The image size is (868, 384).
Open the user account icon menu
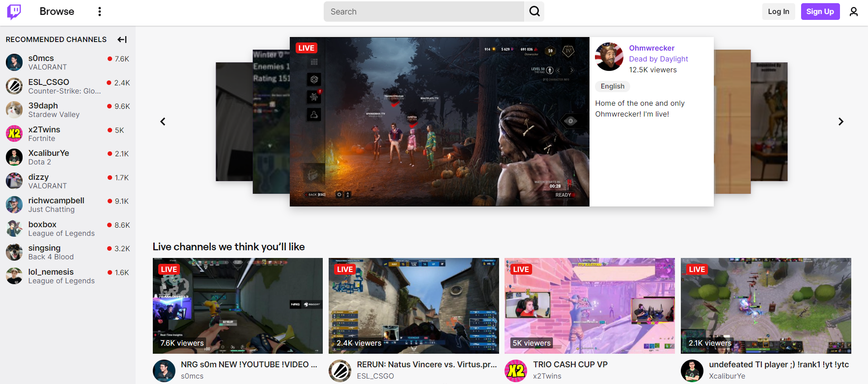(x=853, y=12)
